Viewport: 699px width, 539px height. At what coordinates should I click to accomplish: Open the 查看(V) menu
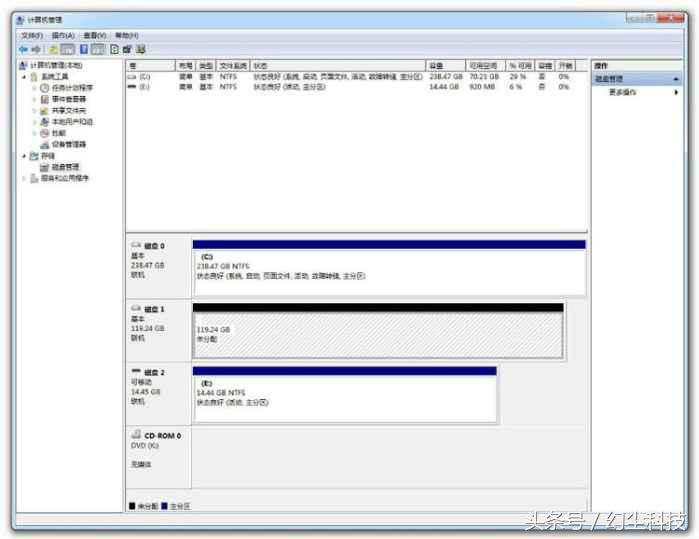95,35
